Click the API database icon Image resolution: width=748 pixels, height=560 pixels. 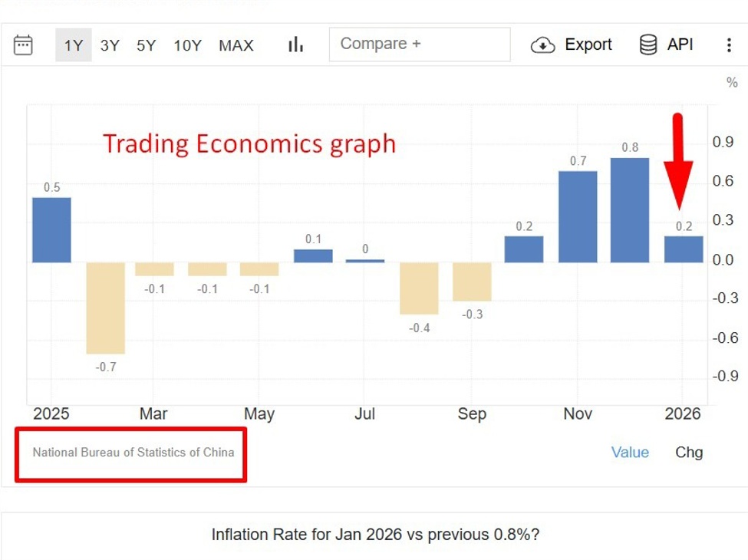coord(648,45)
